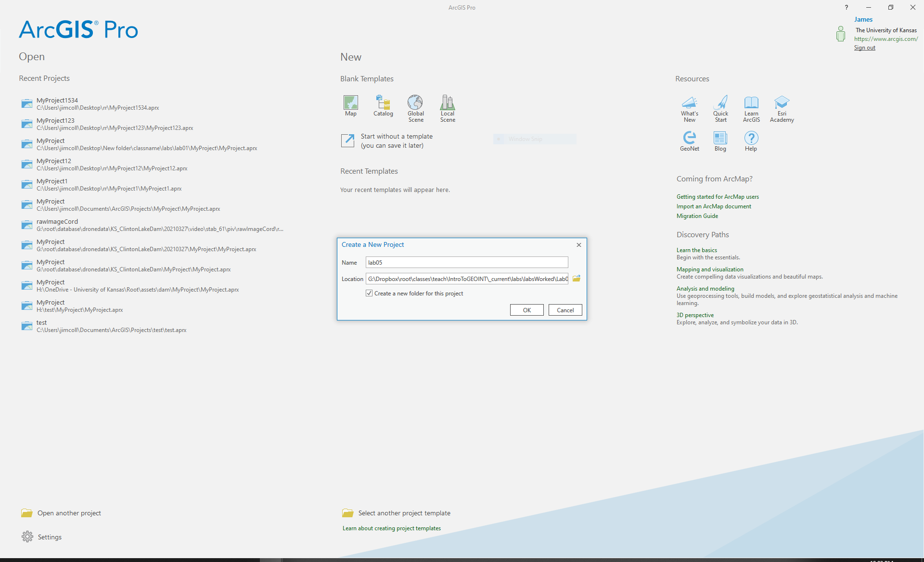
Task: Click the James user name link
Action: 863,20
